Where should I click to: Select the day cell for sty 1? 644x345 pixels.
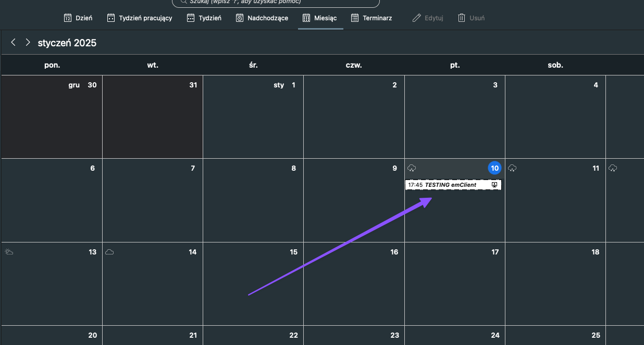point(253,117)
